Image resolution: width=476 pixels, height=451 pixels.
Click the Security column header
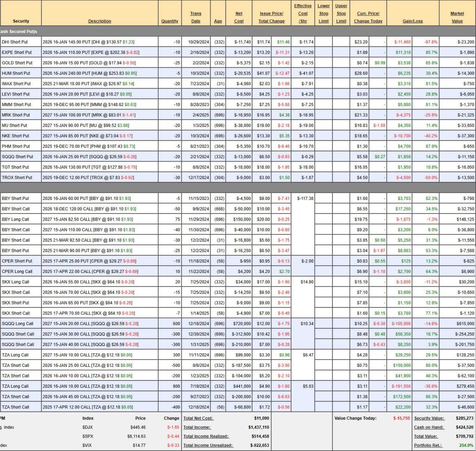pos(21,21)
